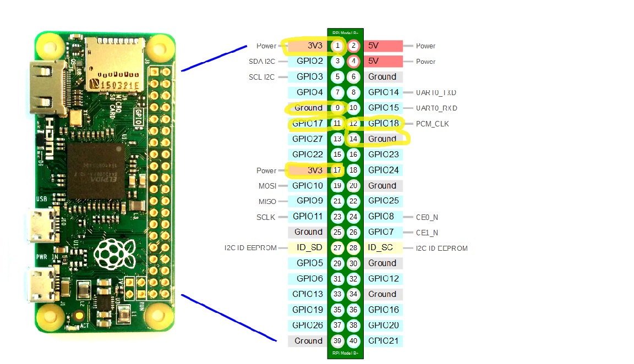Screen dimensions: 634x364
Task: Click the GPIO25 label
Action: coord(383,201)
